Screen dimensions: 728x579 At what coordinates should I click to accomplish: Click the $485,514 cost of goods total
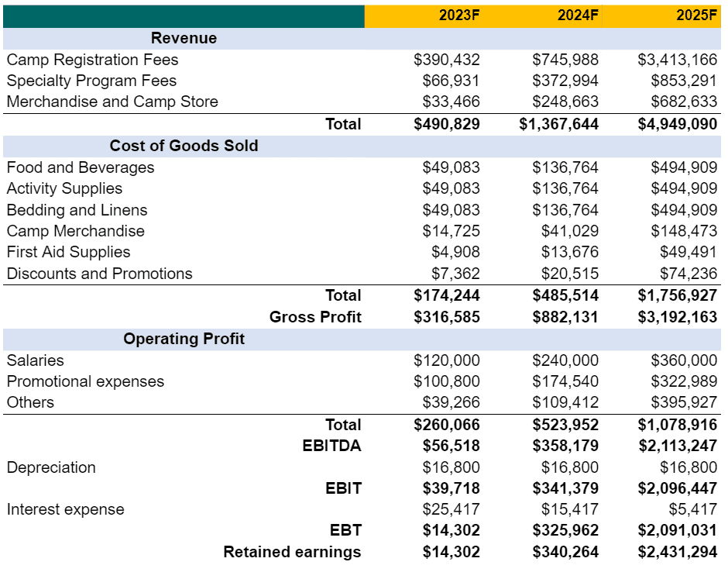coord(565,295)
